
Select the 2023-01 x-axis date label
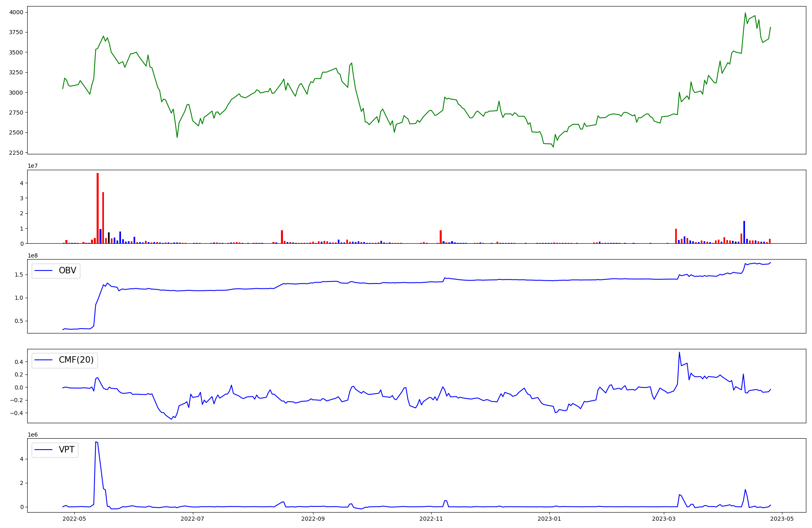click(549, 518)
